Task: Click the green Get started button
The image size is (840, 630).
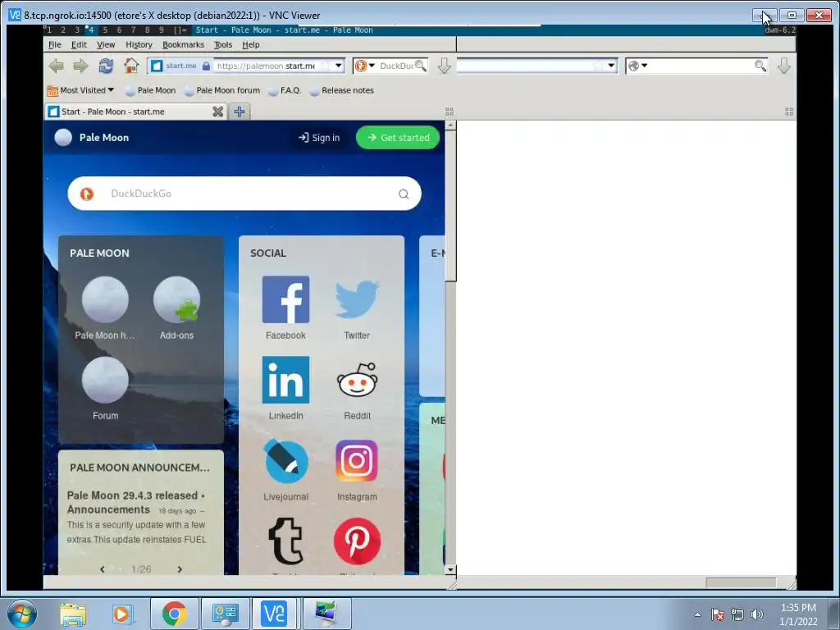Action: click(x=398, y=138)
